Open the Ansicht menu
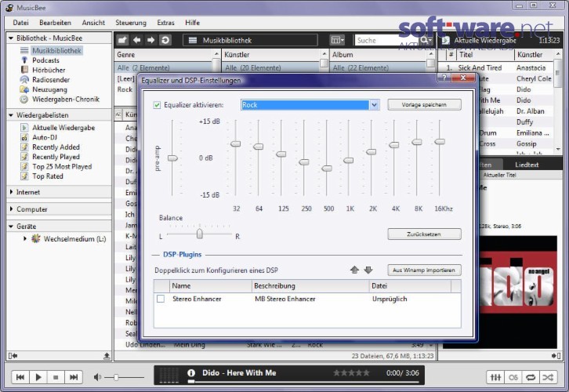The width and height of the screenshot is (569, 392). tap(93, 23)
